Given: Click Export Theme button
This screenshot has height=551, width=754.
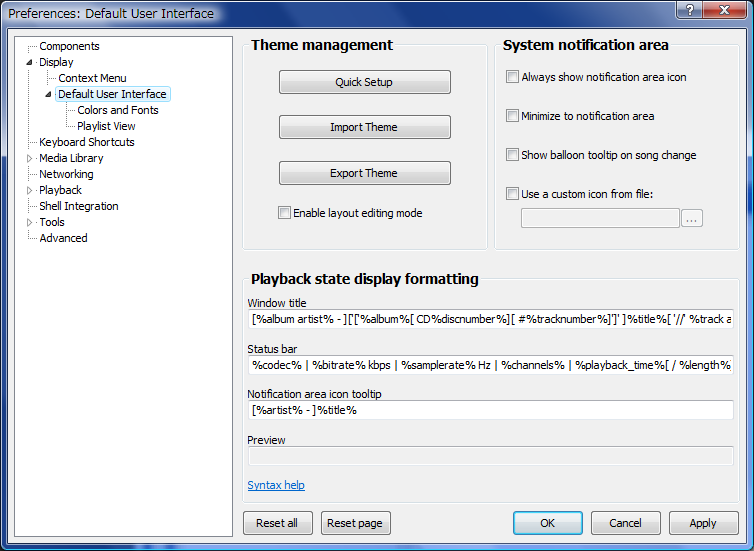Looking at the screenshot, I should click(x=364, y=173).
